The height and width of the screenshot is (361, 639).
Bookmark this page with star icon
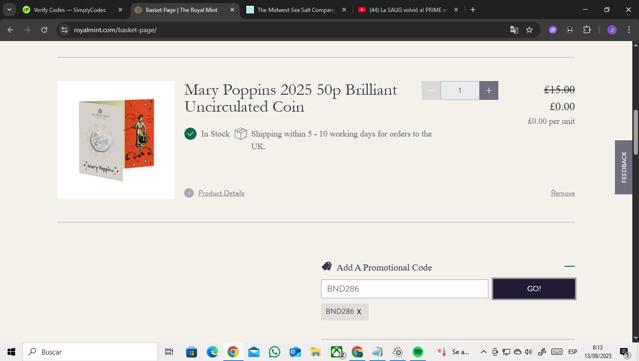pyautogui.click(x=529, y=30)
